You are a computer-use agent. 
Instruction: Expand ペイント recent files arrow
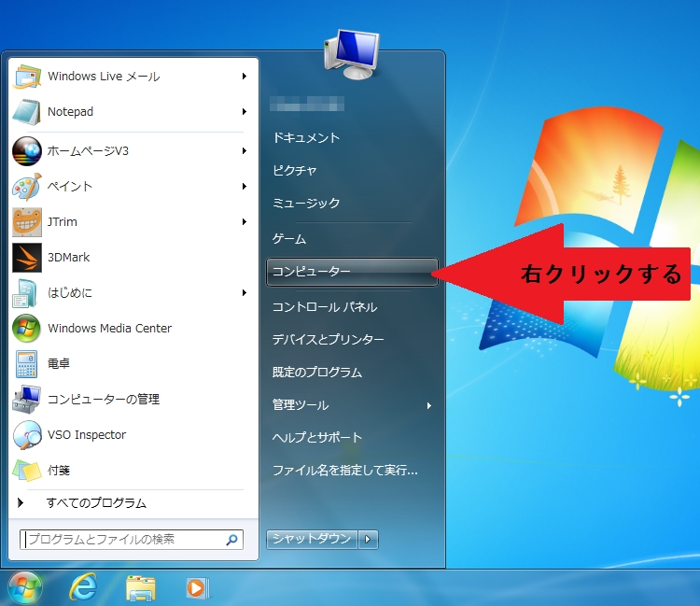(x=245, y=186)
